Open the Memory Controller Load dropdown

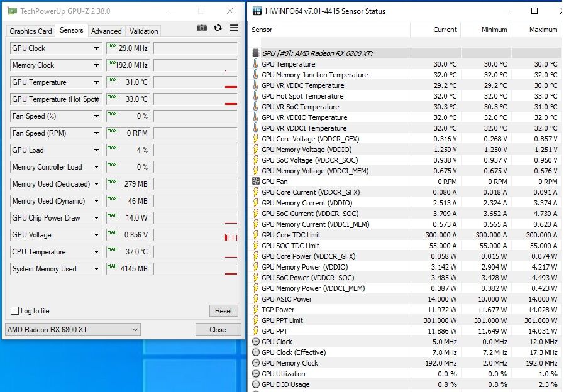(96, 167)
